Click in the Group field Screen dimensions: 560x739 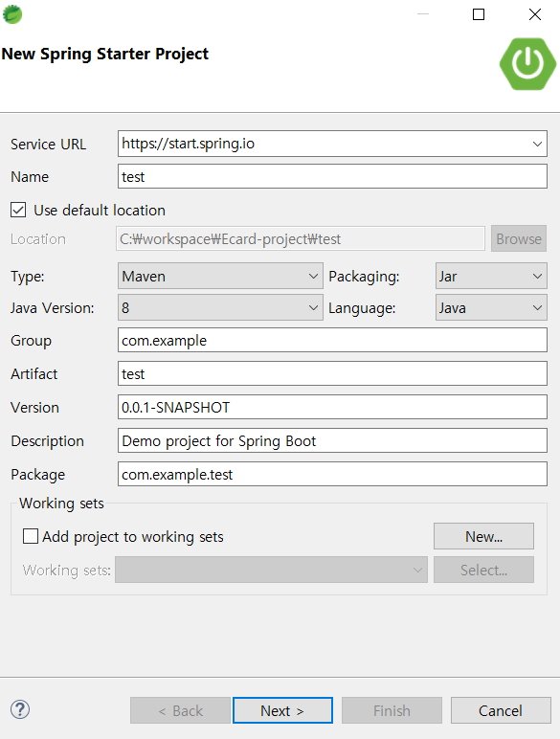coord(332,340)
